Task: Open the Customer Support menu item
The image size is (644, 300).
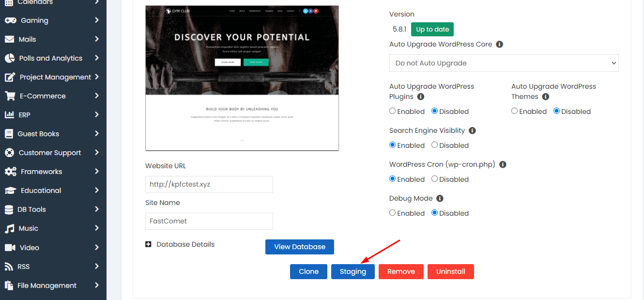Action: pos(50,153)
